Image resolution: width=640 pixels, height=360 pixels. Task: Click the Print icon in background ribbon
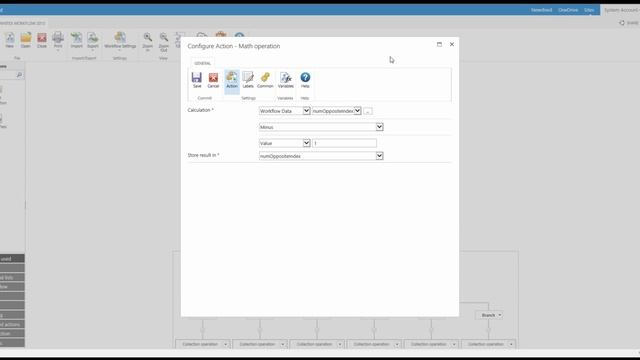(x=58, y=41)
